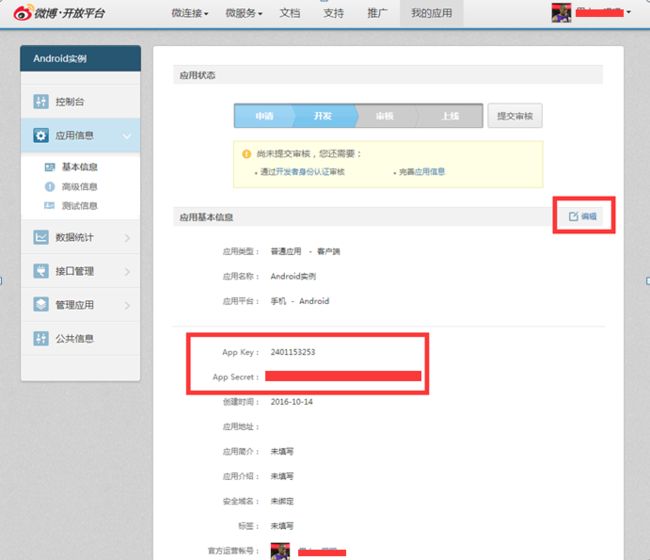Click the 应用基本信息 section heading
Viewport: 650px width, 560px height.
click(x=206, y=217)
